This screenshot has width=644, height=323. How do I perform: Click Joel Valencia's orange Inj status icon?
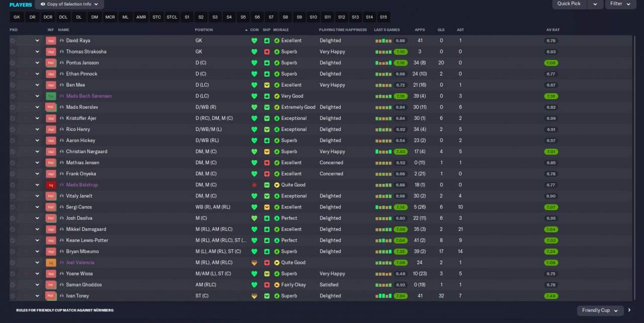tap(51, 263)
